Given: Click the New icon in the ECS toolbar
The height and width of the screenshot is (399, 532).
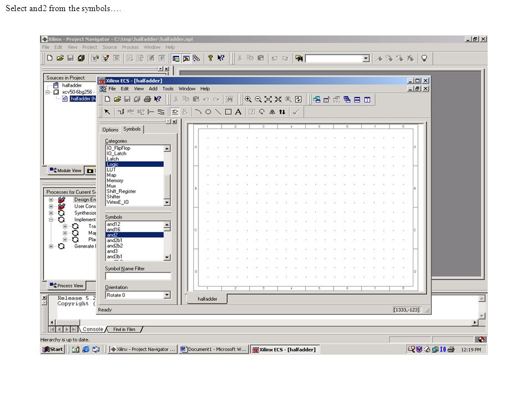Looking at the screenshot, I should click(107, 99).
